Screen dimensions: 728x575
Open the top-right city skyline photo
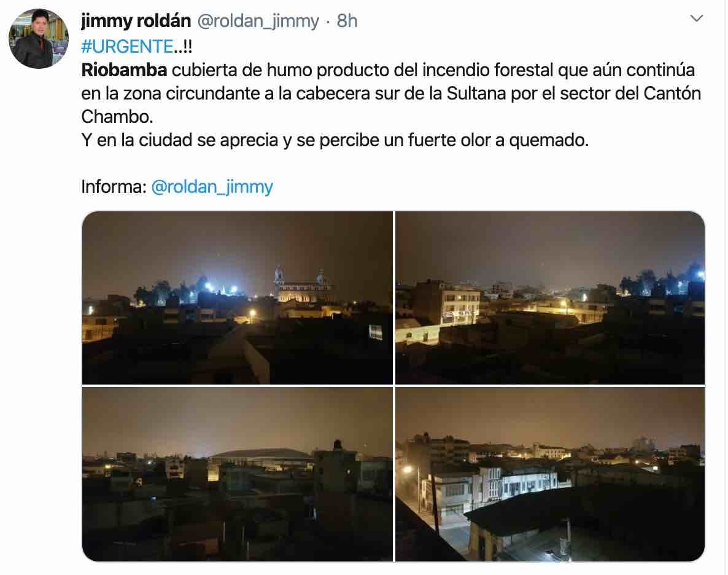pos(550,298)
